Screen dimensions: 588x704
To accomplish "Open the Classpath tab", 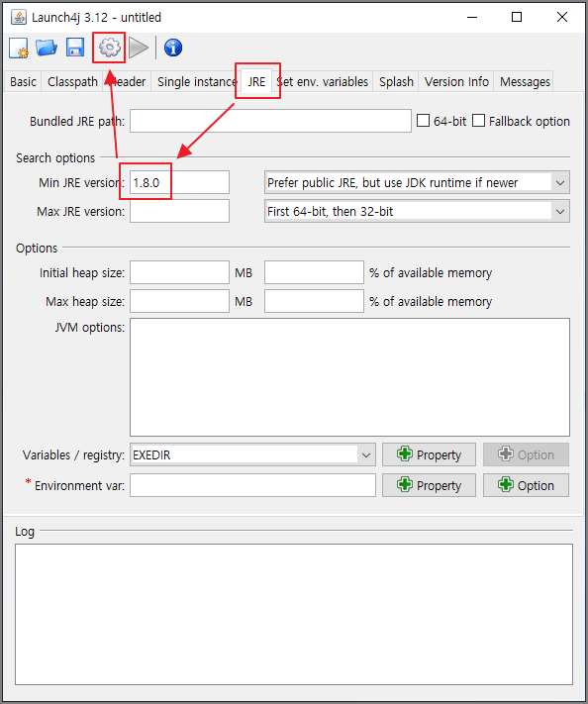I will click(72, 82).
